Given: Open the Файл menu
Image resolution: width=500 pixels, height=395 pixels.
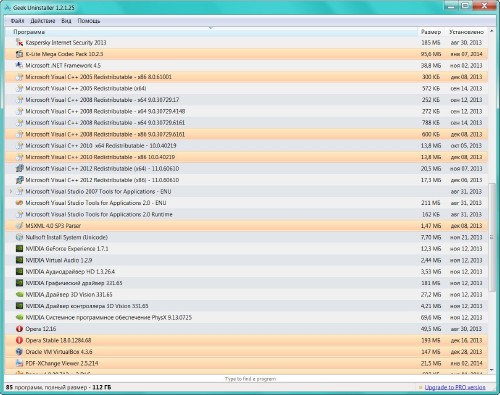Looking at the screenshot, I should [x=17, y=21].
